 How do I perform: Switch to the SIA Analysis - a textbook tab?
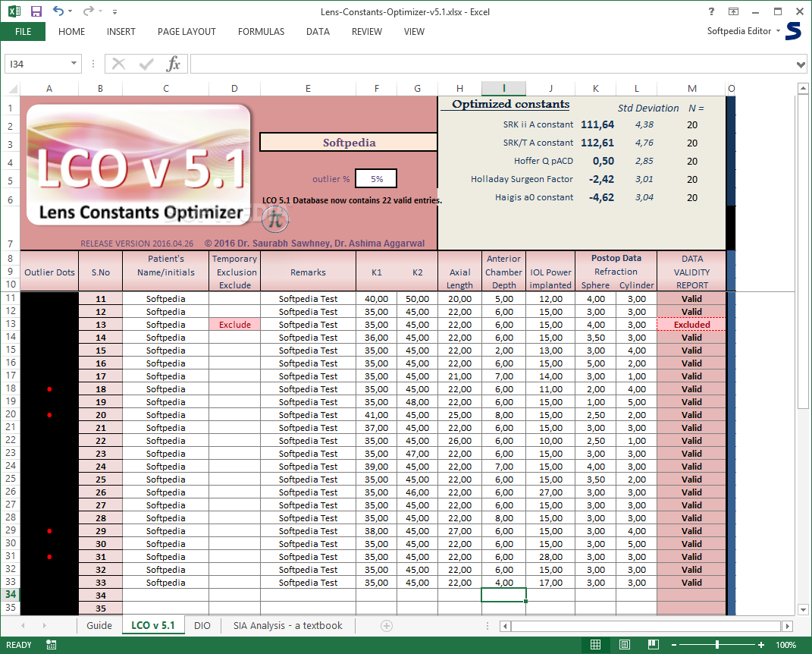pyautogui.click(x=288, y=625)
